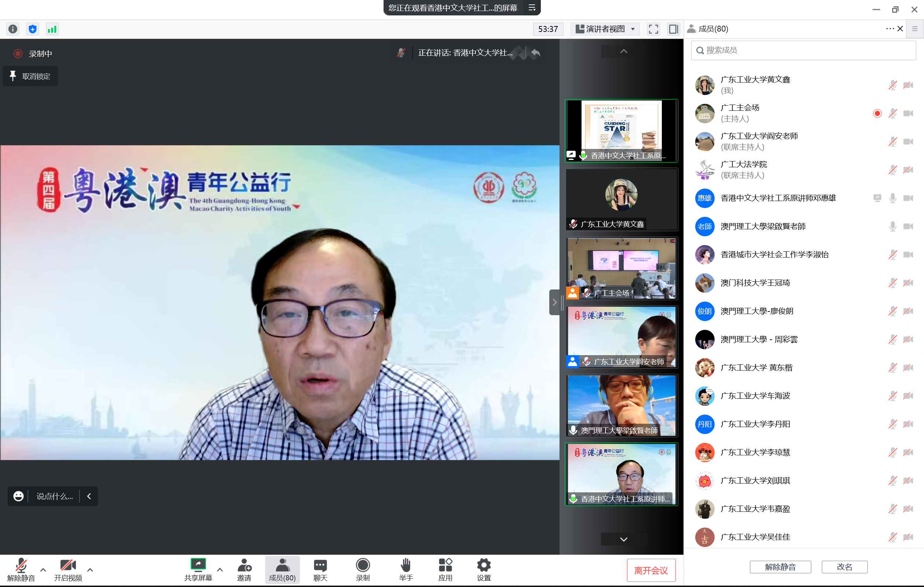Enter full screen mode

click(x=653, y=29)
